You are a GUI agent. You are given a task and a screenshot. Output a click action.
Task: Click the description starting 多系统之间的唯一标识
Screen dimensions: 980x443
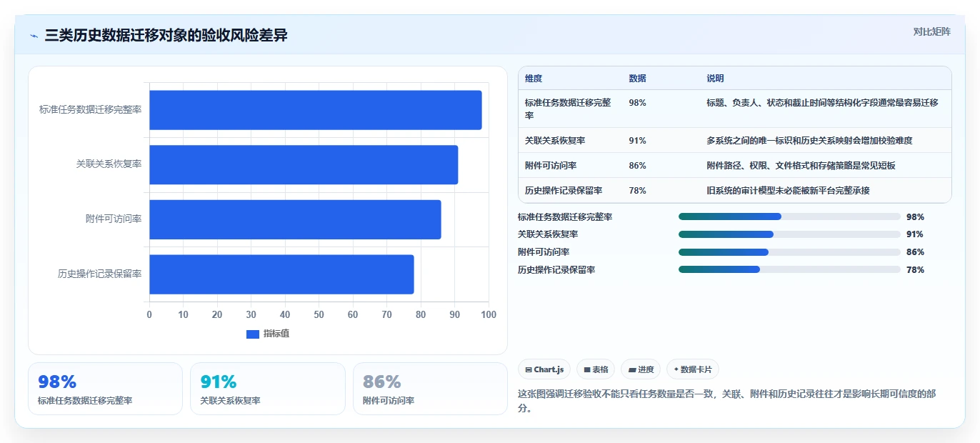pyautogui.click(x=809, y=141)
